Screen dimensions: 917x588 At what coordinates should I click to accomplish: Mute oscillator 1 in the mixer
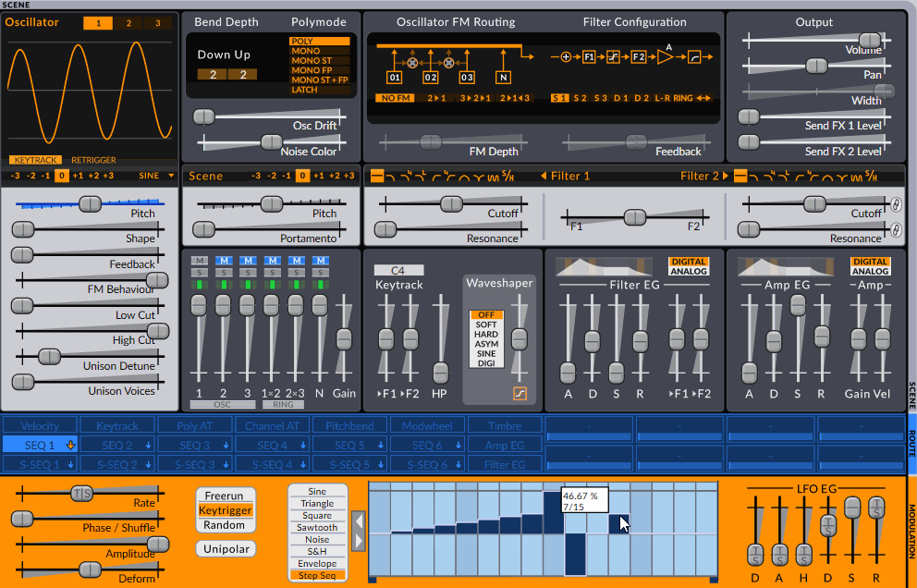(199, 261)
